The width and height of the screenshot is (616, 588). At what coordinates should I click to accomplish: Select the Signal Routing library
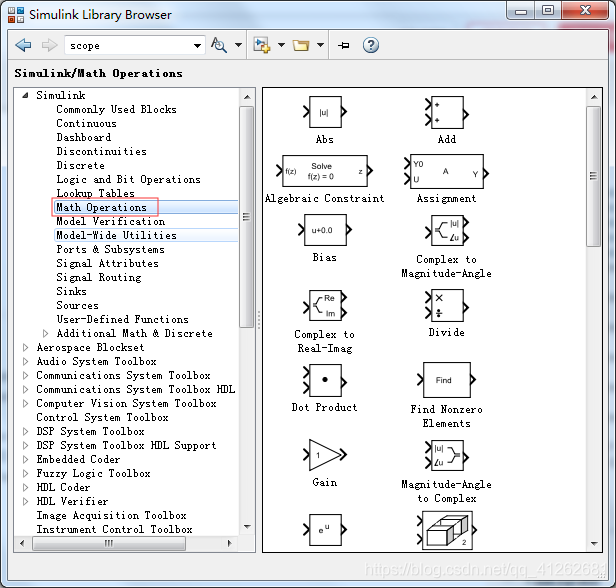[99, 277]
